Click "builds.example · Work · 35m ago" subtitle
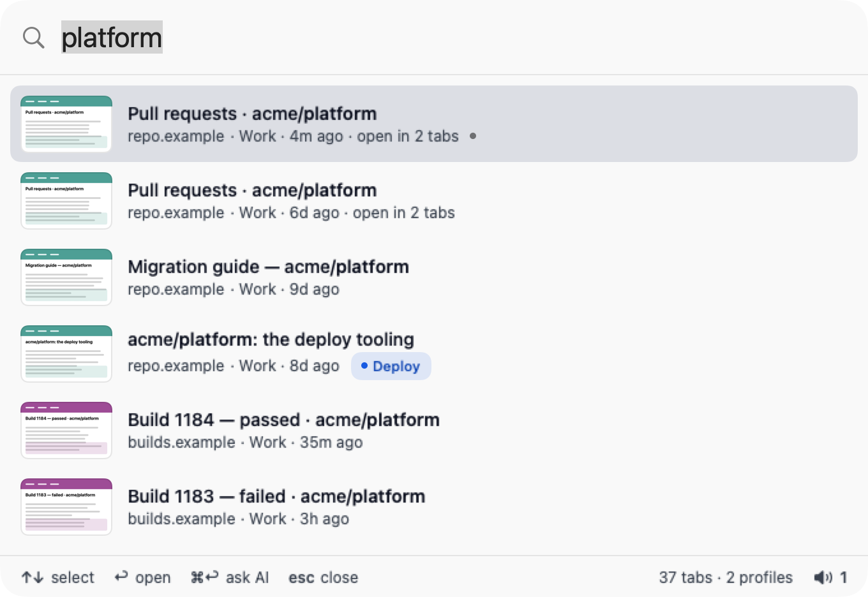 (x=245, y=443)
